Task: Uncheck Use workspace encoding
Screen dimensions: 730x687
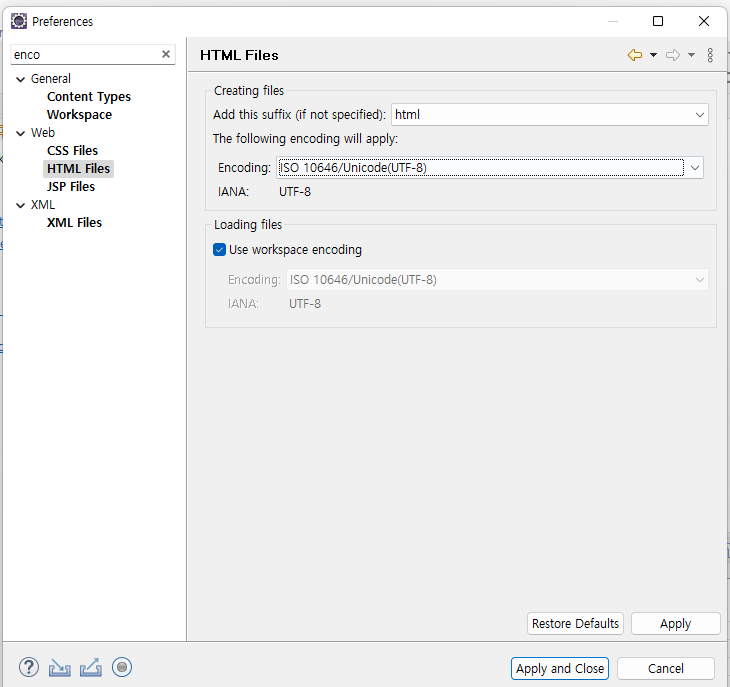Action: pyautogui.click(x=219, y=249)
